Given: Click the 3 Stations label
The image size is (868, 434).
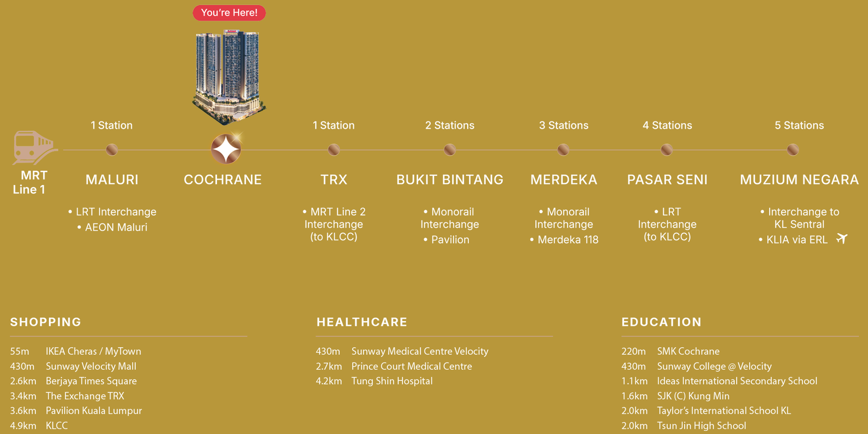Looking at the screenshot, I should click(564, 125).
